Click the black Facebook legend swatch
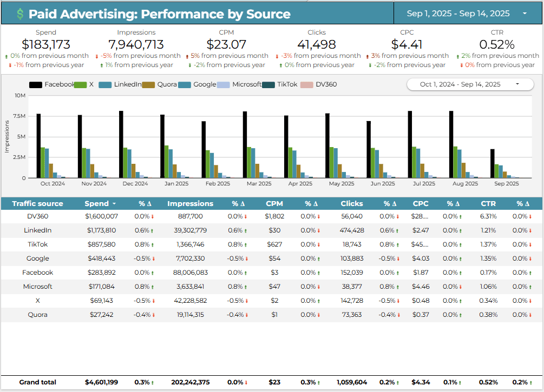The width and height of the screenshot is (544, 392). (35, 84)
